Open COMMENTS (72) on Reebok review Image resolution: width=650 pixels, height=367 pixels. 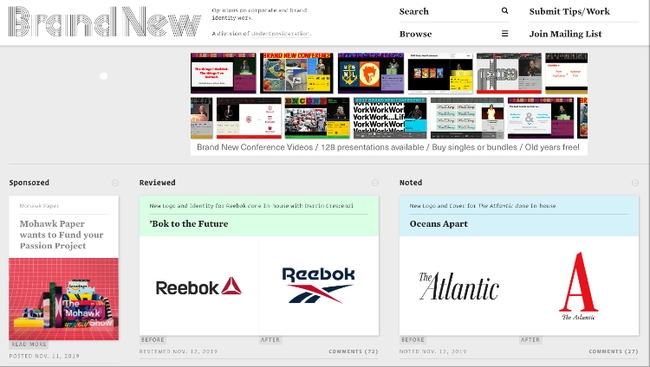tap(354, 351)
